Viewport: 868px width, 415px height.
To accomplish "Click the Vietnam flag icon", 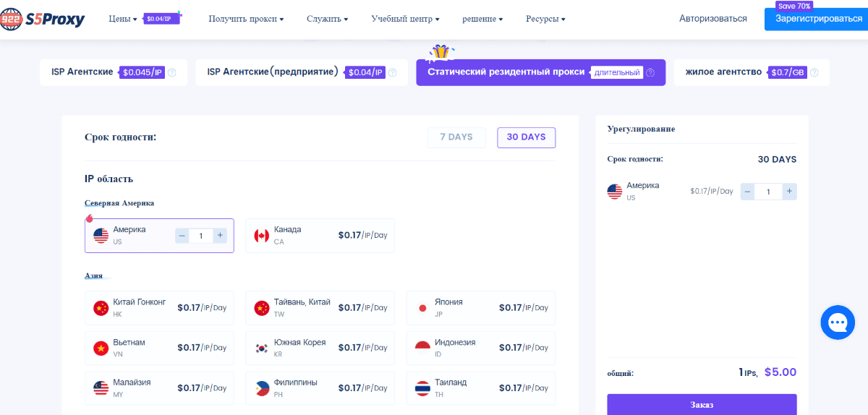I will (x=101, y=348).
